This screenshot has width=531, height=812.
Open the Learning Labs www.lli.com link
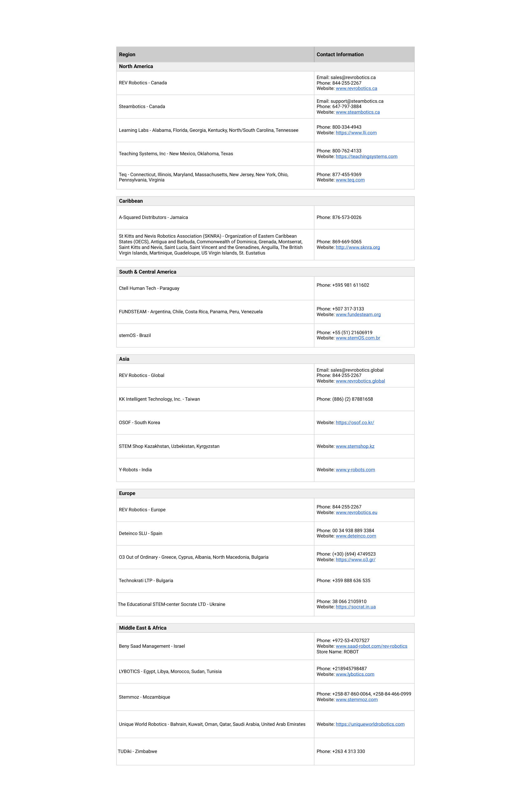356,133
